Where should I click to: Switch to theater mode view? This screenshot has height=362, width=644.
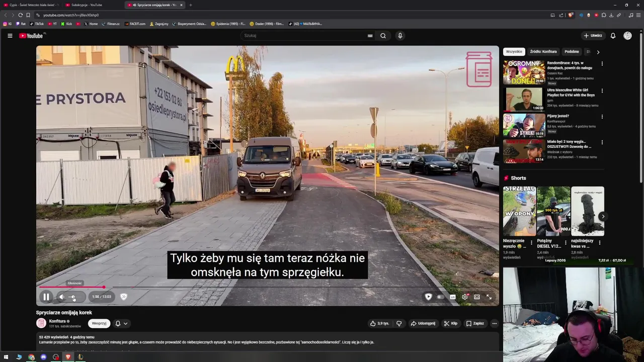click(477, 297)
